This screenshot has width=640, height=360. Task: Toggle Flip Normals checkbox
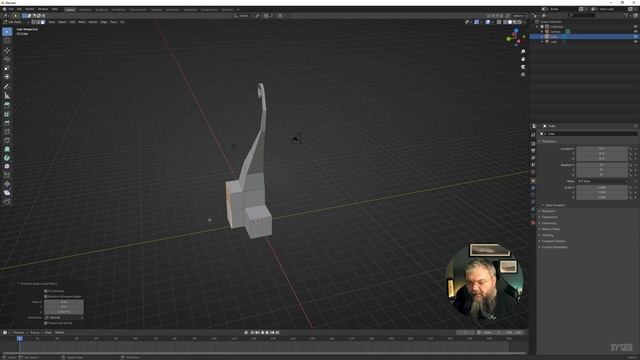click(46, 291)
